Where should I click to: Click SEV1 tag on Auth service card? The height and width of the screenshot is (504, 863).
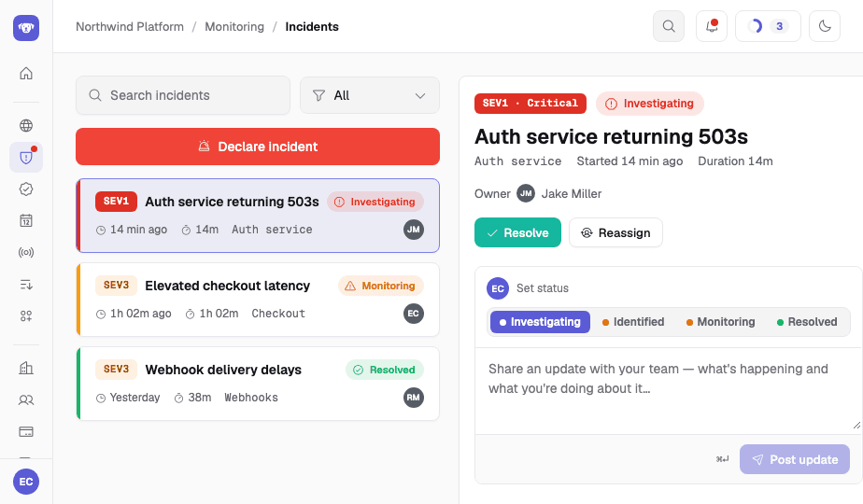click(116, 202)
